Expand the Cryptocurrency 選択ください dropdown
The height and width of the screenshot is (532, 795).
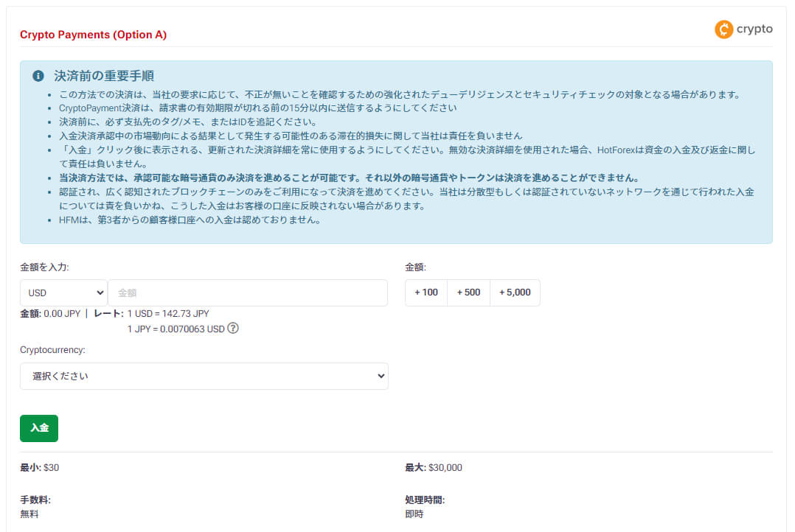click(204, 376)
